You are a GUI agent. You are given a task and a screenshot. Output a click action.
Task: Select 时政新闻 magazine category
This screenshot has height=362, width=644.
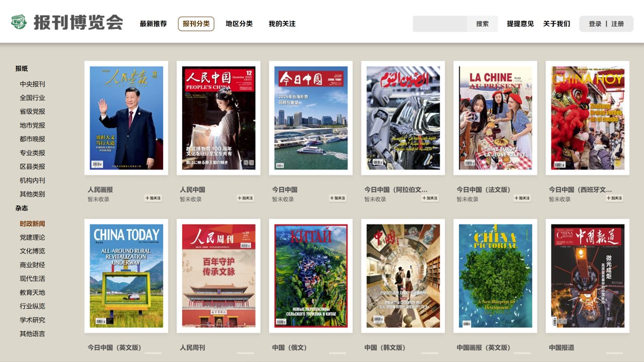point(33,224)
